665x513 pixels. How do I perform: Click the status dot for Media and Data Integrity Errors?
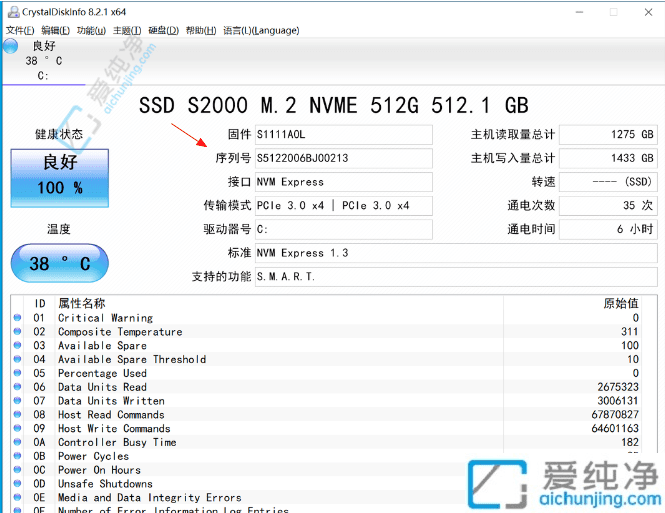pyautogui.click(x=17, y=497)
